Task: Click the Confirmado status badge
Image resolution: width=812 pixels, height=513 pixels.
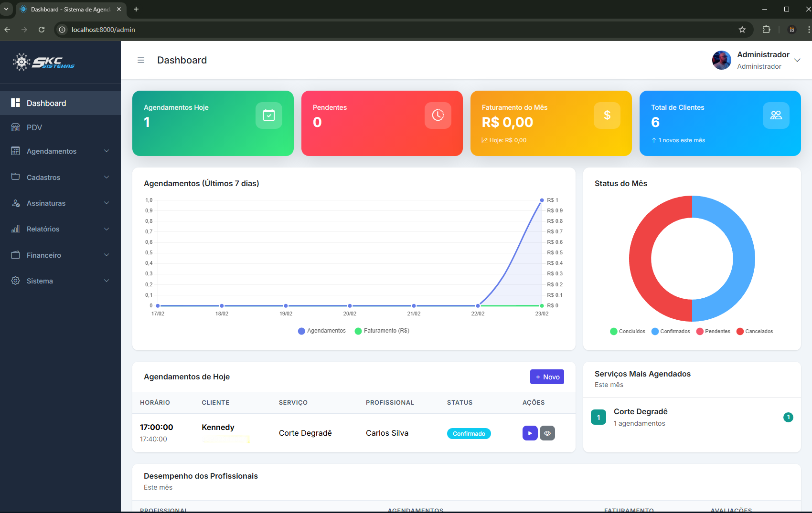Action: 469,433
